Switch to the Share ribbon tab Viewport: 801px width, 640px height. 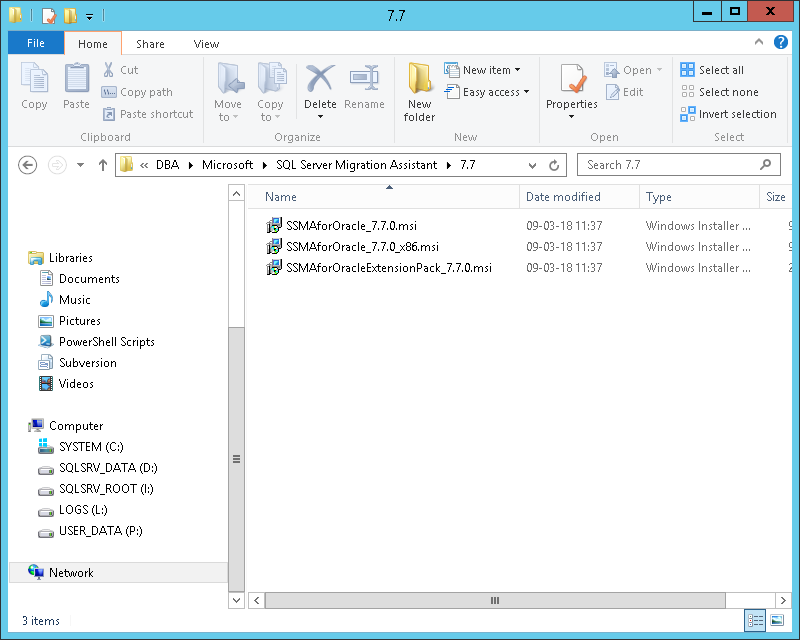[x=150, y=44]
